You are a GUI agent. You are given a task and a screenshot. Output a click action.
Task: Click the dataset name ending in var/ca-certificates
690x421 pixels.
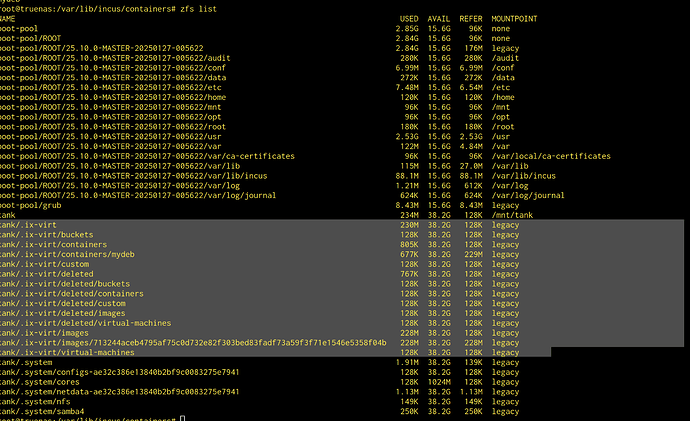[x=147, y=156]
